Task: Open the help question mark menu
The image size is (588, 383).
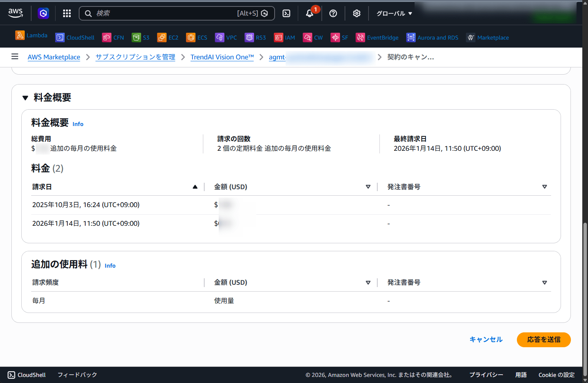Action: pos(333,13)
